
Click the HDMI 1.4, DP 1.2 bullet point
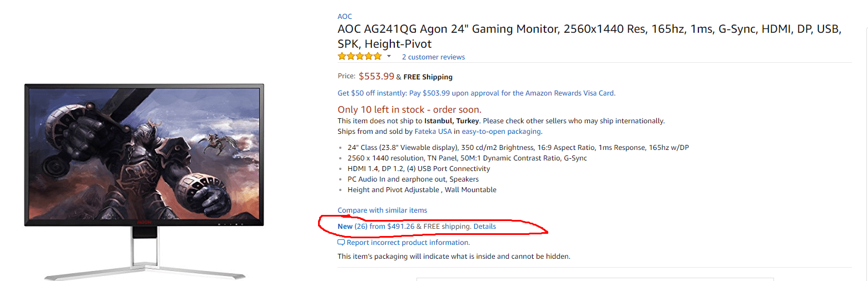(x=419, y=169)
